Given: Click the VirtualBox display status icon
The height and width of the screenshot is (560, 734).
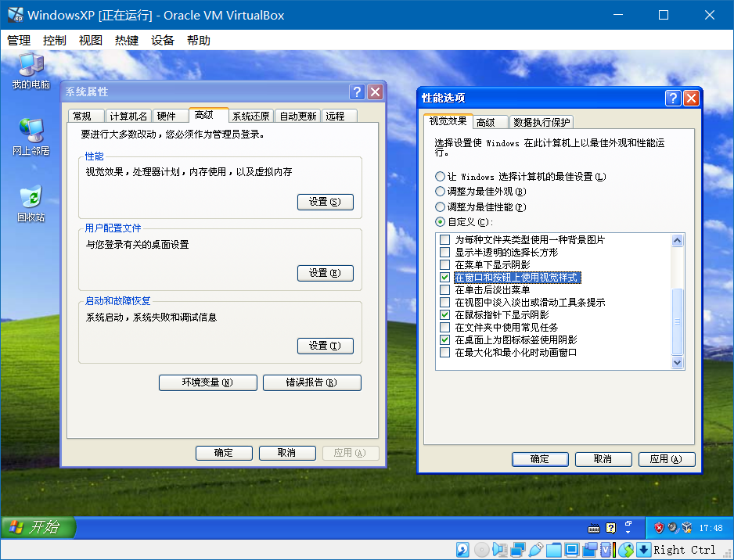Looking at the screenshot, I should click(x=571, y=550).
